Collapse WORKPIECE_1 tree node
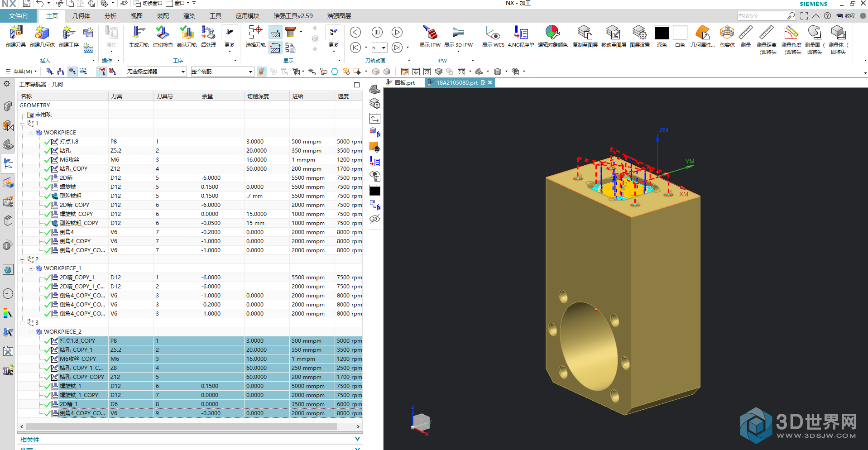Viewport: 868px width, 450px height. pos(31,268)
